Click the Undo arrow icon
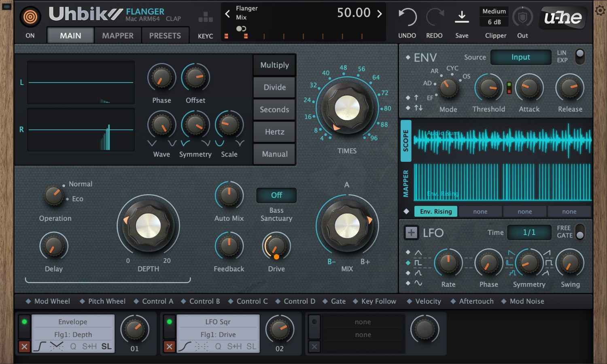 click(x=407, y=16)
